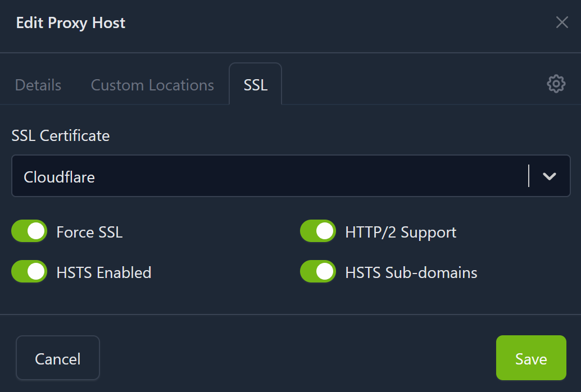Open the Advanced gear settings tab
Screen dimensions: 581x392
(x=556, y=84)
